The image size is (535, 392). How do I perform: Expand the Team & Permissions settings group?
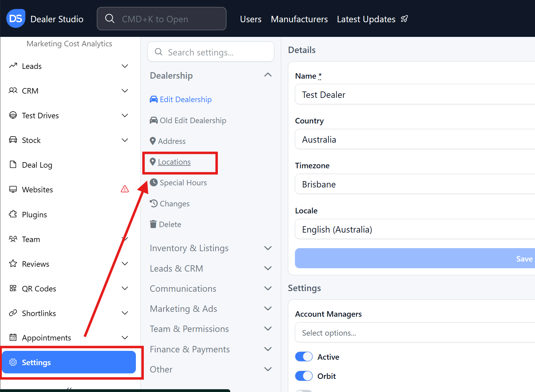point(268,329)
